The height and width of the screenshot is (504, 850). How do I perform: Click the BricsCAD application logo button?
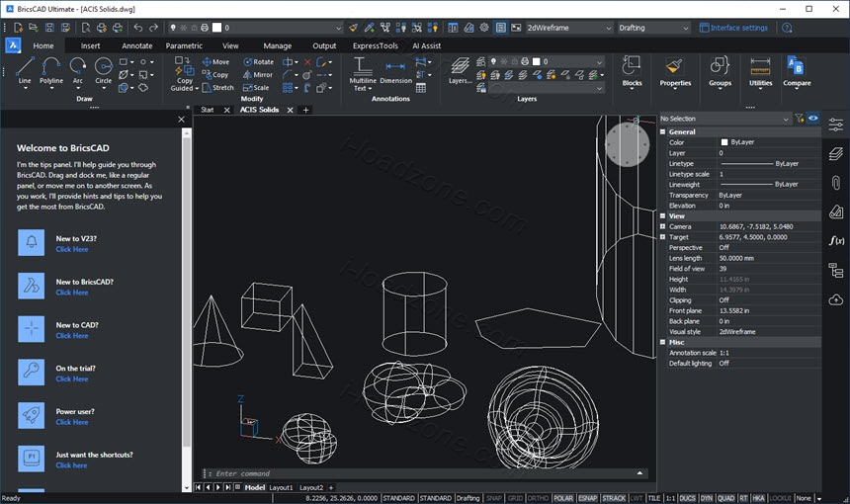click(x=13, y=45)
